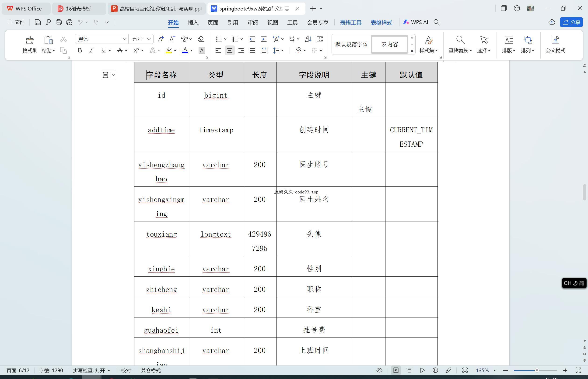The image size is (588, 379).
Task: Toggle align left button
Action: [x=218, y=50]
